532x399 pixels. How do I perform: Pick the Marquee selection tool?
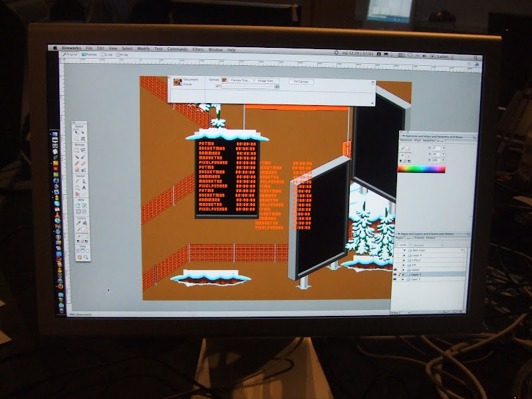[x=76, y=150]
